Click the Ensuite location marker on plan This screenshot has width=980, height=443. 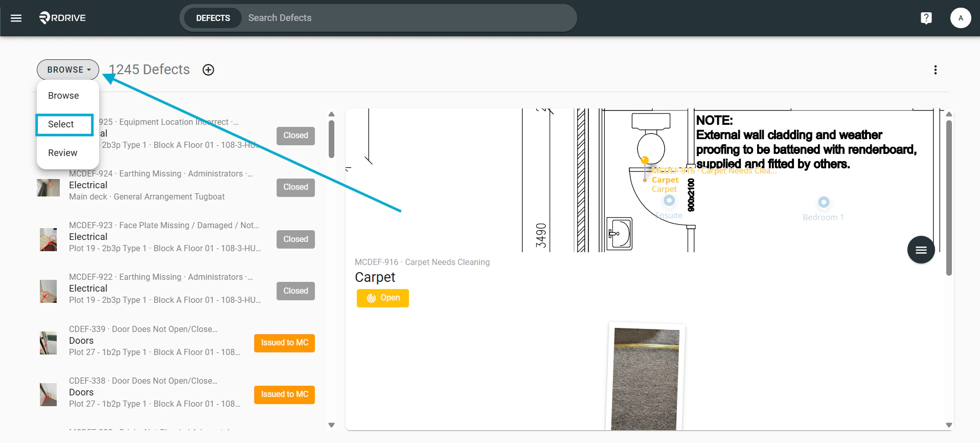tap(669, 201)
